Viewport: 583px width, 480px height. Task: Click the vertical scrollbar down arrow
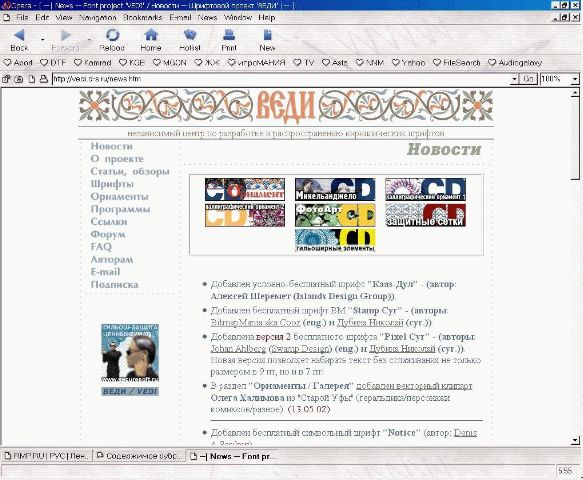tap(575, 440)
